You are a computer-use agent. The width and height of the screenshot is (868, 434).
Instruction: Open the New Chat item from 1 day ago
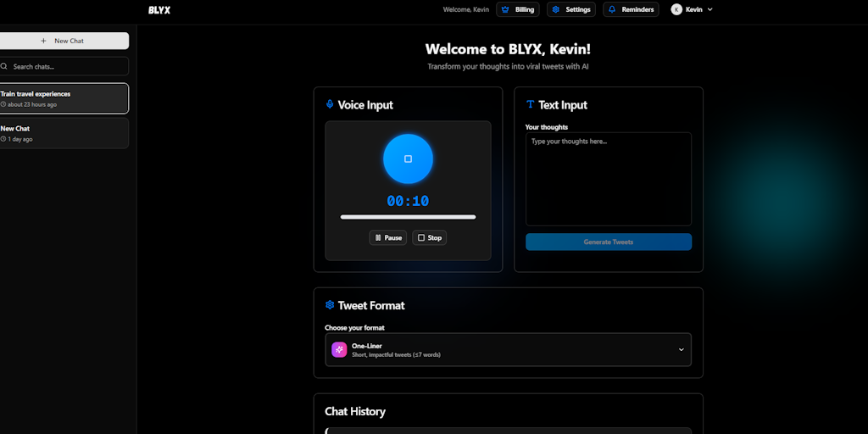click(64, 133)
